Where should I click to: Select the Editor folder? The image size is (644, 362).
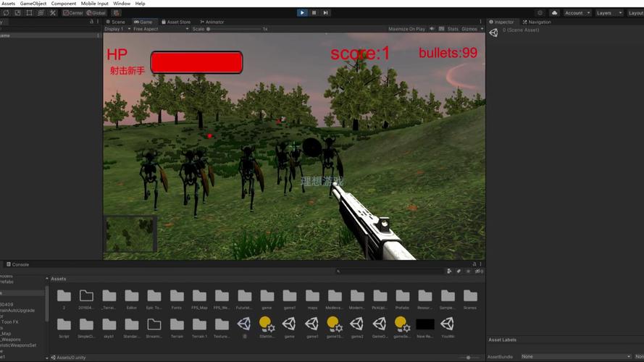[131, 299]
